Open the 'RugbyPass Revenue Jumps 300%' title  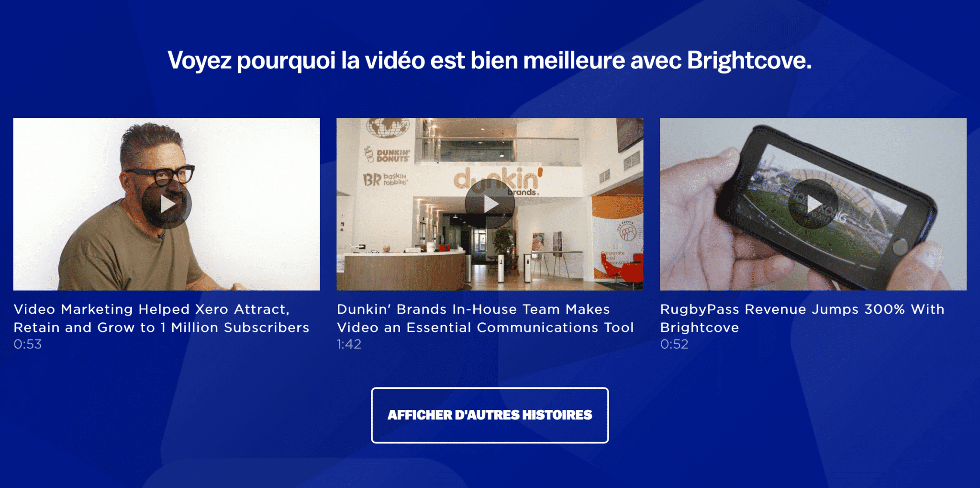coord(802,318)
